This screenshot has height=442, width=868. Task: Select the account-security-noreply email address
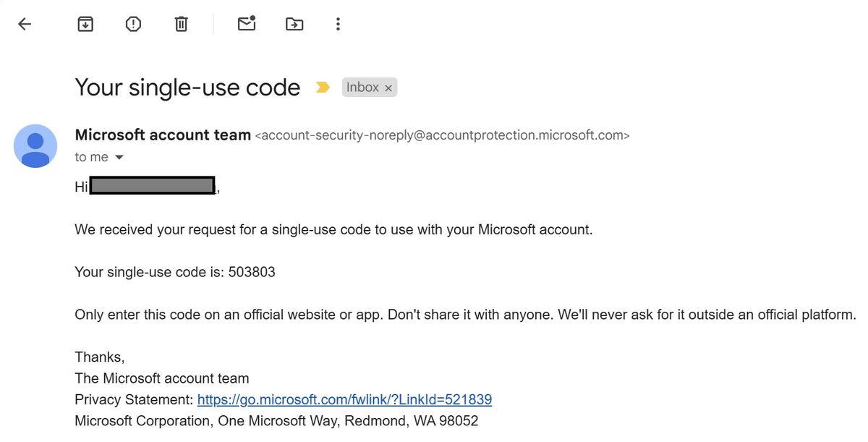[443, 135]
